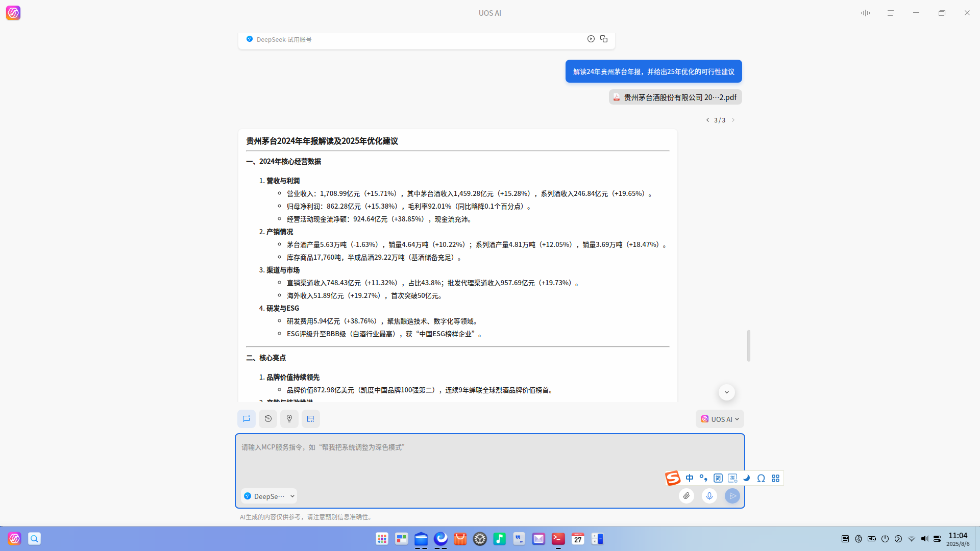Toggle the lightbulb deep thinking icon

point(289,419)
